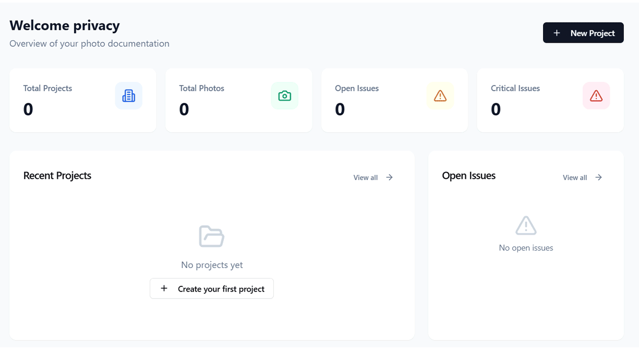Image resolution: width=639 pixels, height=364 pixels.
Task: Click the No open issues text
Action: pyautogui.click(x=526, y=248)
